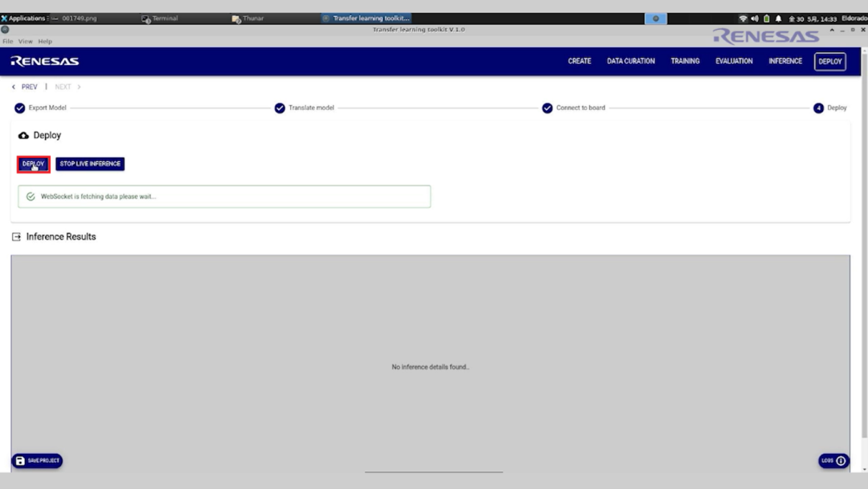Image resolution: width=868 pixels, height=489 pixels.
Task: Click the WebSocket status check icon
Action: pos(31,197)
